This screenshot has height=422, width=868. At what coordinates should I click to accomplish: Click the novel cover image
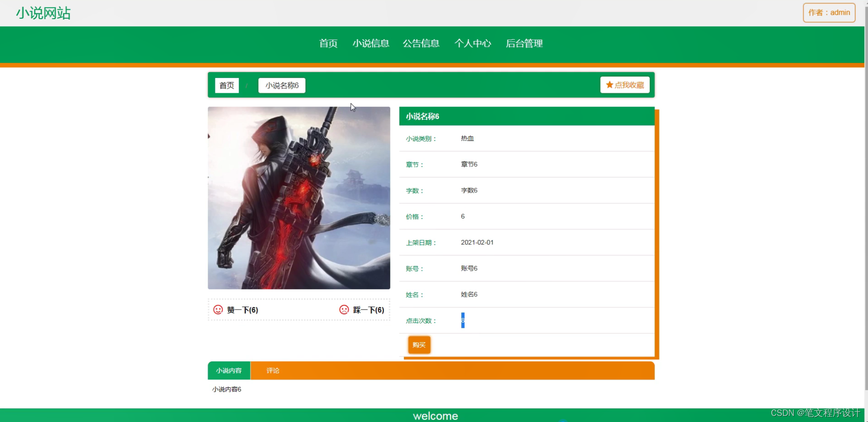click(299, 198)
